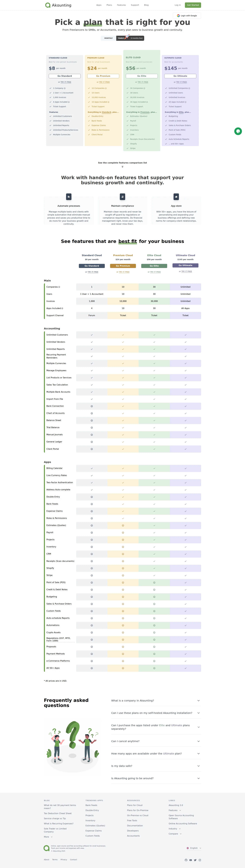The image size is (245, 868).
Task: Open the YouTube icon in the footer
Action: (191, 860)
